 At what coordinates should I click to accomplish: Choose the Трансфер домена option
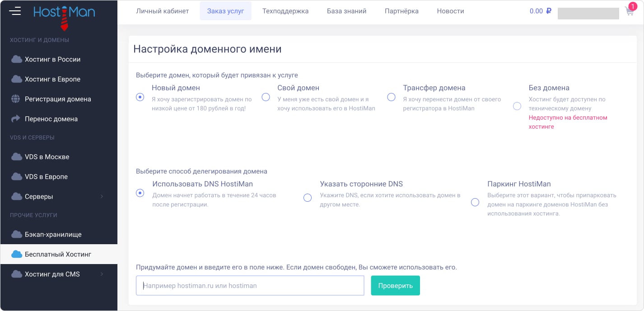pyautogui.click(x=391, y=97)
